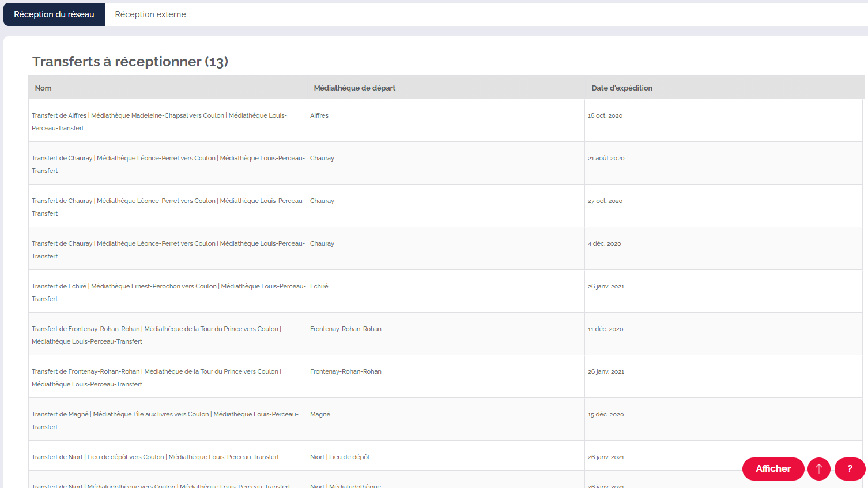Select the Transferts à réceptionner (13) heading
Image resolution: width=868 pixels, height=488 pixels.
pyautogui.click(x=130, y=62)
